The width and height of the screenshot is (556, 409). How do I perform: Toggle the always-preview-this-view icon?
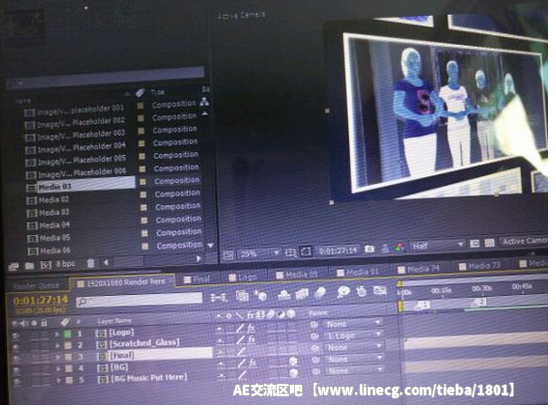pyautogui.click(x=228, y=255)
